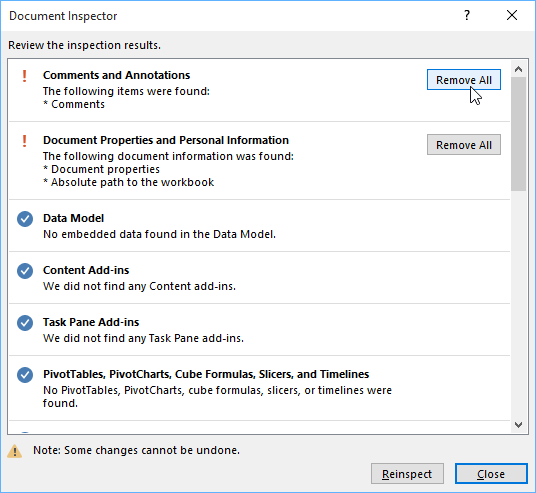This screenshot has width=536, height=493.
Task: Click the Reinspect button
Action: pos(407,474)
